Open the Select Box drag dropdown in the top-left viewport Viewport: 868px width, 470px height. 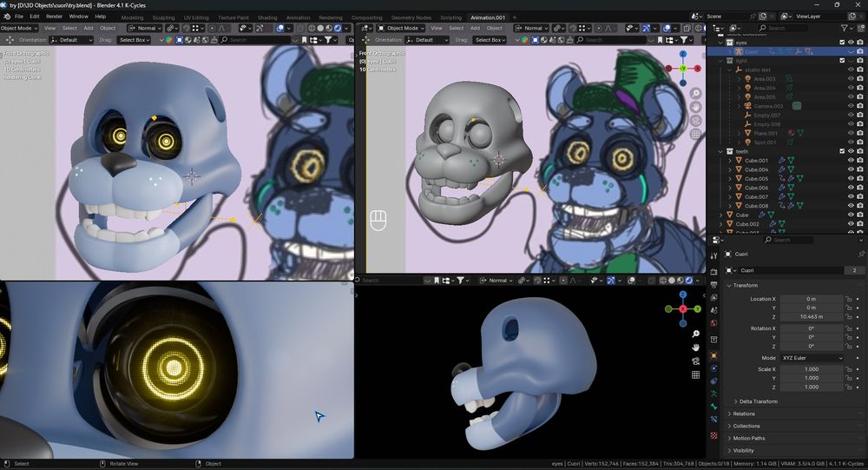click(134, 40)
